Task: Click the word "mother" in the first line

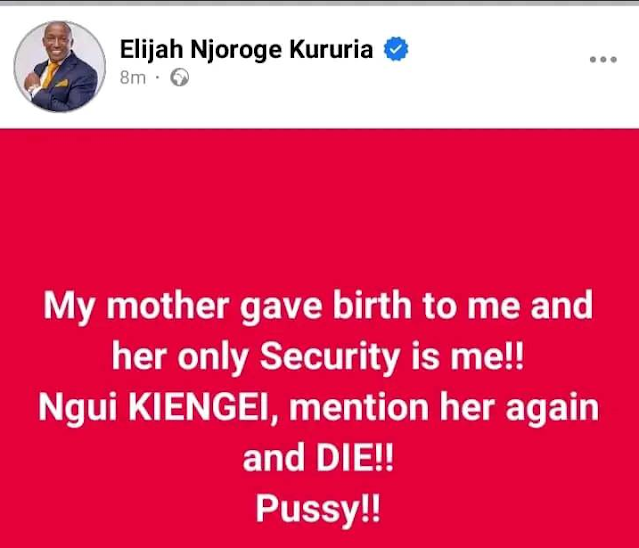Action: tap(167, 306)
